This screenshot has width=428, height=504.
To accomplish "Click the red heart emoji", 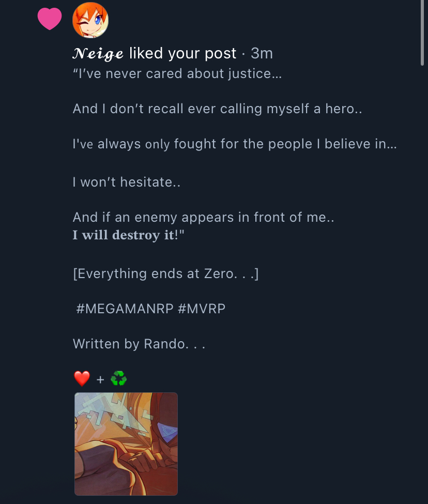I will coord(82,379).
